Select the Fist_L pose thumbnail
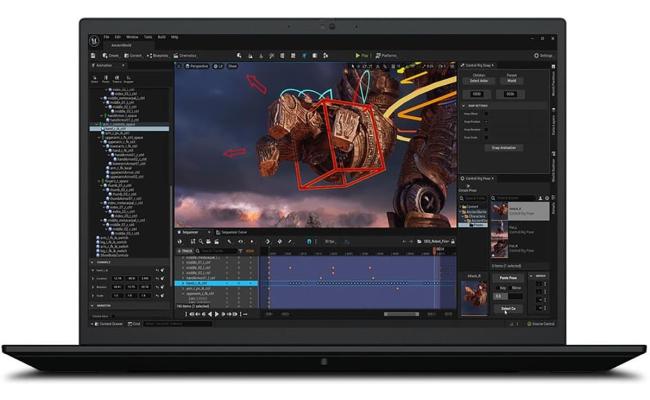This screenshot has width=650, height=400. click(x=500, y=230)
